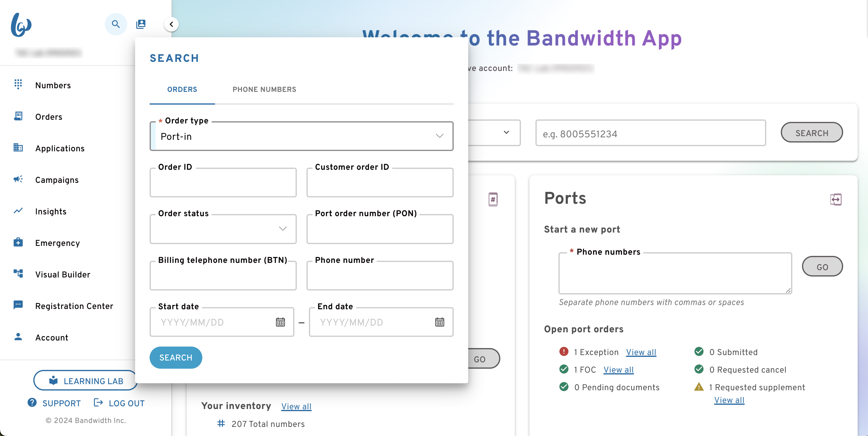Open SUPPORT link
The height and width of the screenshot is (436, 868).
tap(61, 404)
